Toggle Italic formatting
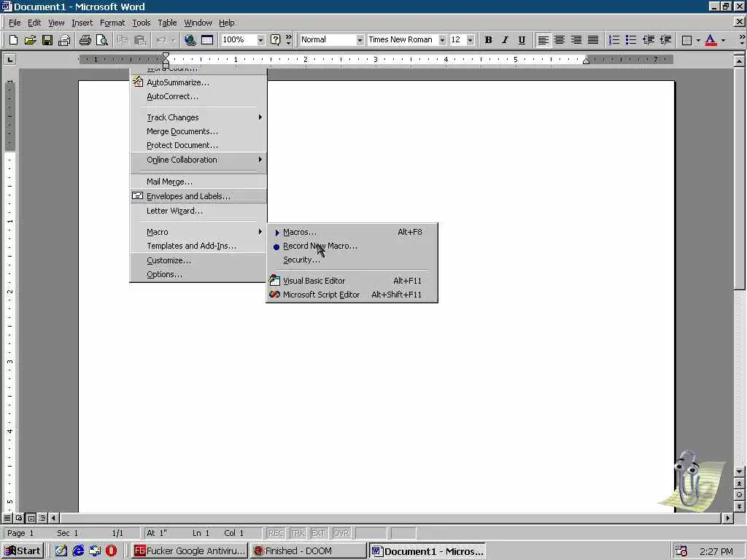The image size is (747, 560). pos(505,40)
